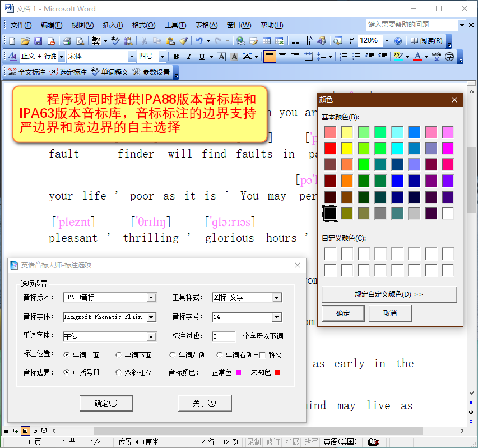Click the 键入需要帮助的问题 help box
Viewport: 478px width, 448px height.
412,25
